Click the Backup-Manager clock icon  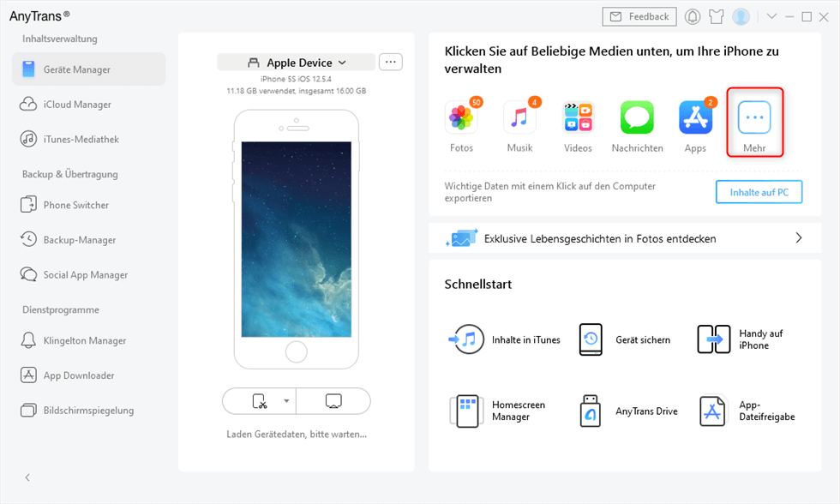point(28,239)
